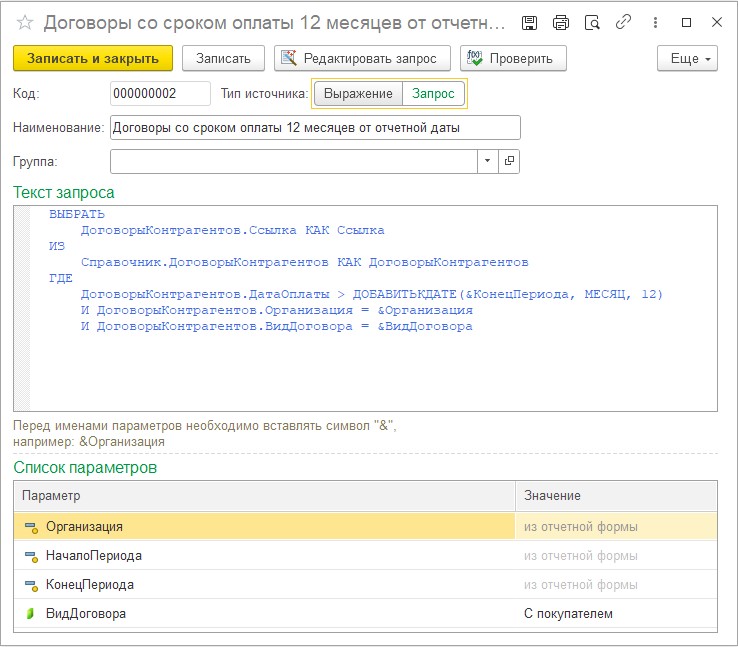This screenshot has width=738, height=647.
Task: Click С покупателем value cell
Action: click(x=616, y=614)
